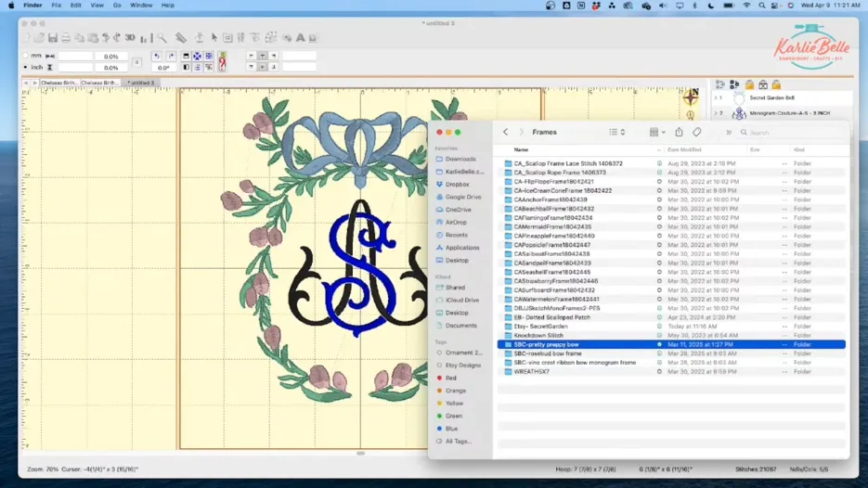Screen dimensions: 868x488
Task: Open Dropbox in Finder sidebar
Action: click(458, 185)
